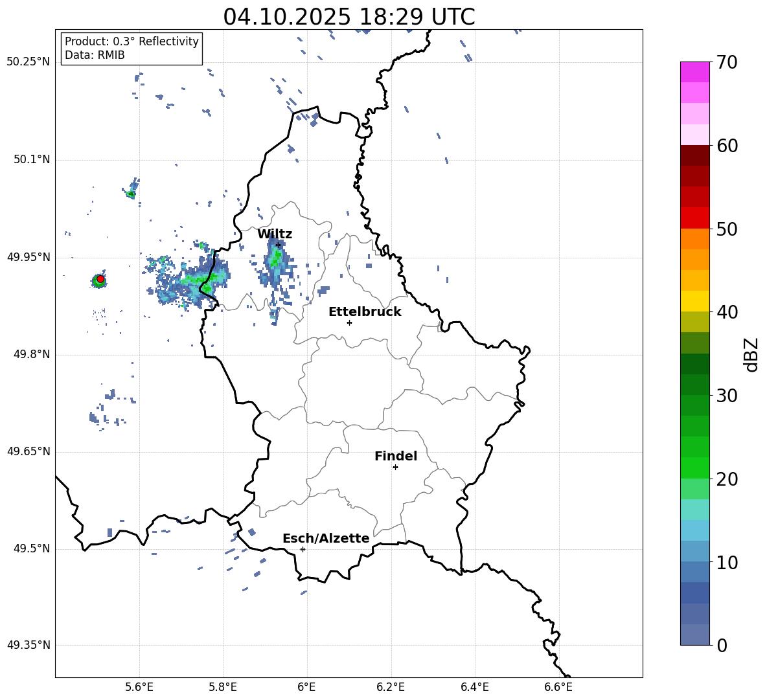
Task: Click the 49.95°N latitude label
Action: point(29,257)
